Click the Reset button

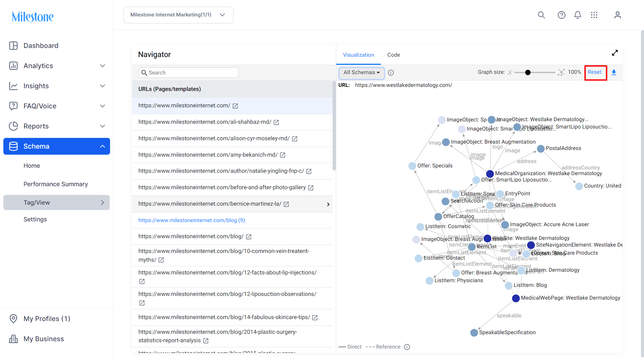tap(595, 72)
